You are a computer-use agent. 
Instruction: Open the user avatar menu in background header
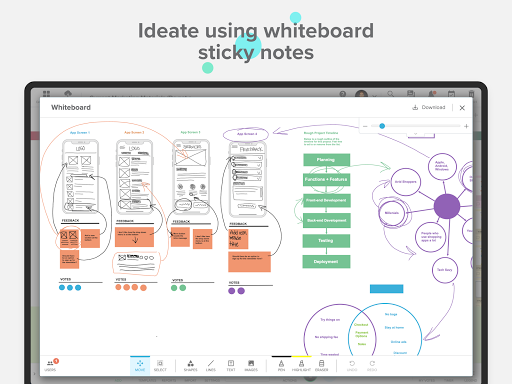tap(361, 94)
